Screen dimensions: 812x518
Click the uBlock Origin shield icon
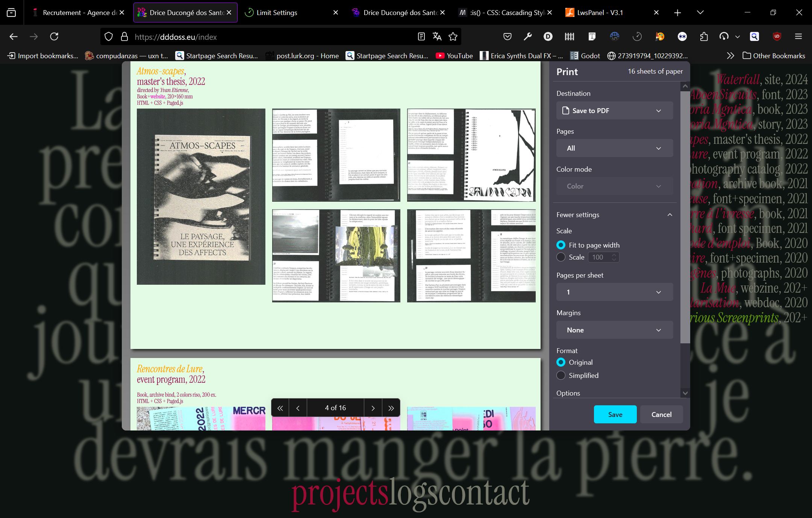pos(777,36)
